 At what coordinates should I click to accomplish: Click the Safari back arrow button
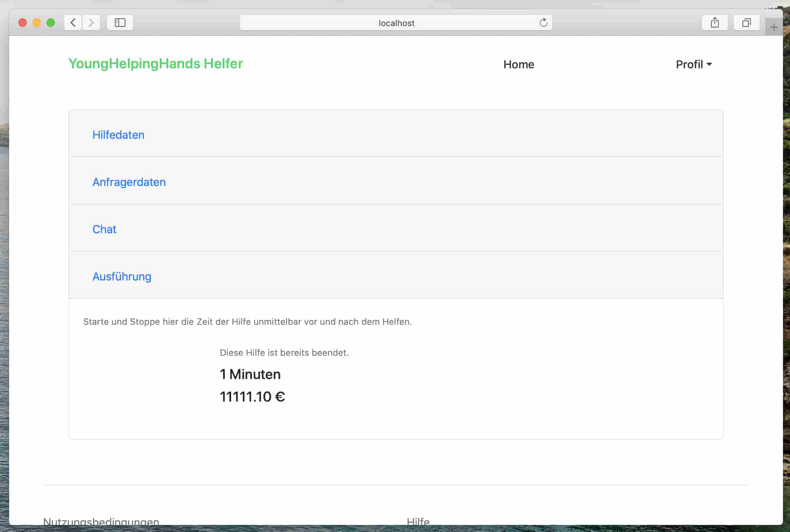pos(73,23)
